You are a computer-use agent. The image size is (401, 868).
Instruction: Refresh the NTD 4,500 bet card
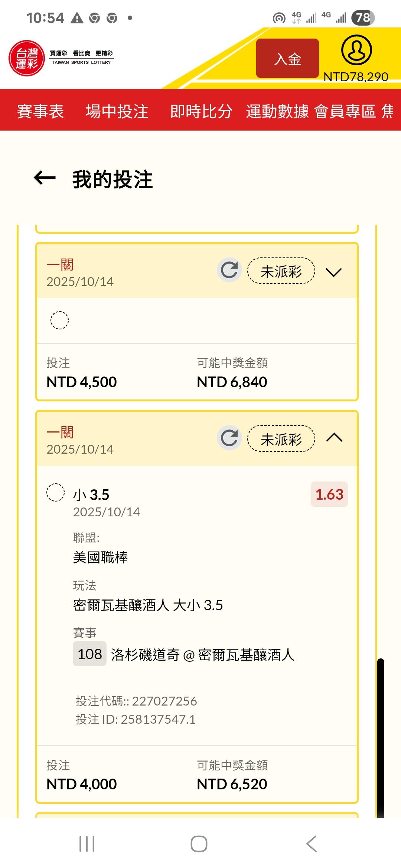click(x=229, y=270)
